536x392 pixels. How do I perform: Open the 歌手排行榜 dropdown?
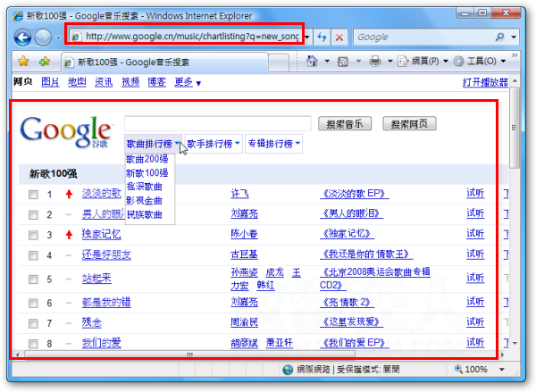[x=214, y=144]
